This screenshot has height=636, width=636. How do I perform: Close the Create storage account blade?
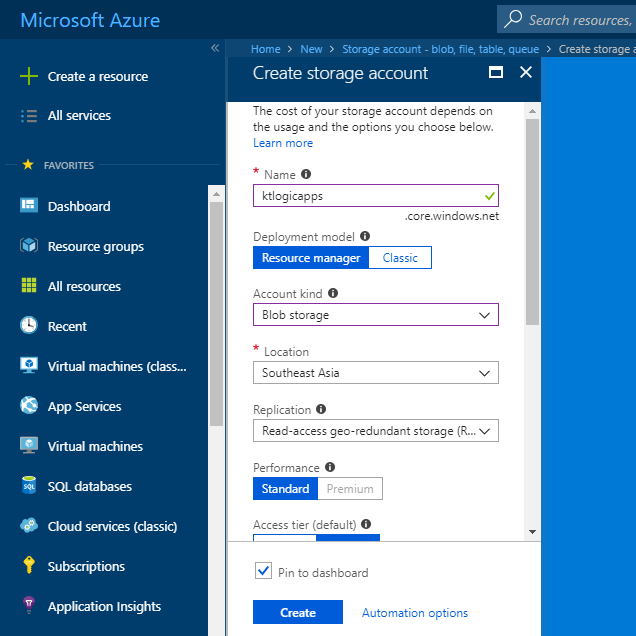[526, 73]
